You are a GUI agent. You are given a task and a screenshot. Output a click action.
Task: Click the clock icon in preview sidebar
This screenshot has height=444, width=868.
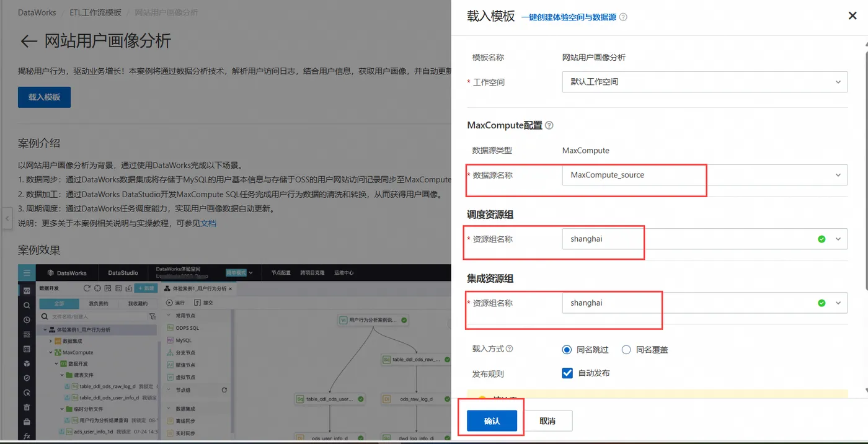[27, 320]
